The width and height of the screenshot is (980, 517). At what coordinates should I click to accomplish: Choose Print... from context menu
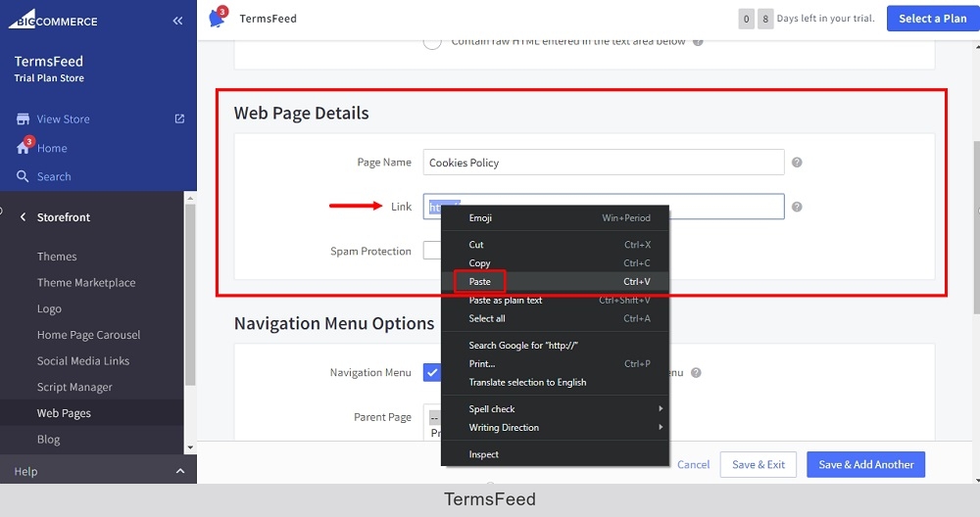555,363
